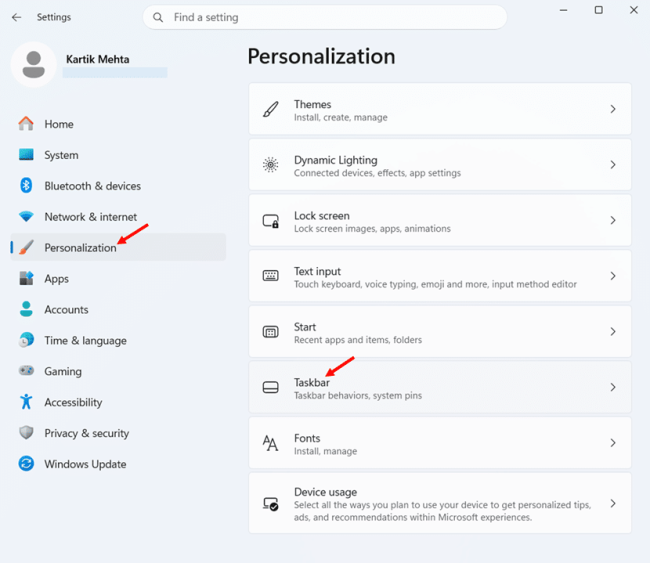
Task: Expand the Device usage chevron
Action: click(613, 503)
